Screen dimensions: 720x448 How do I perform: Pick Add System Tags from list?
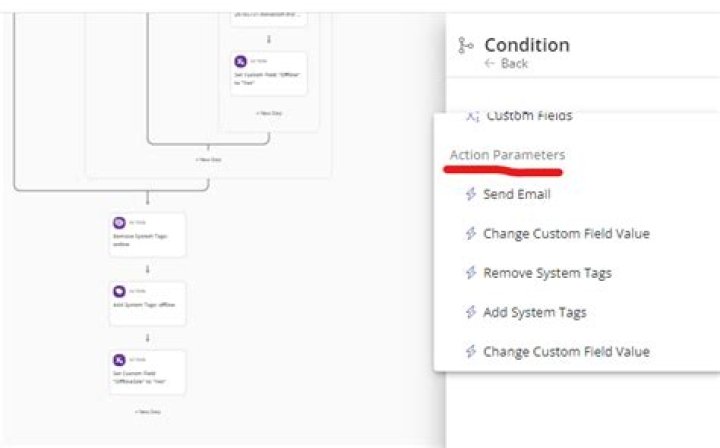[535, 313]
